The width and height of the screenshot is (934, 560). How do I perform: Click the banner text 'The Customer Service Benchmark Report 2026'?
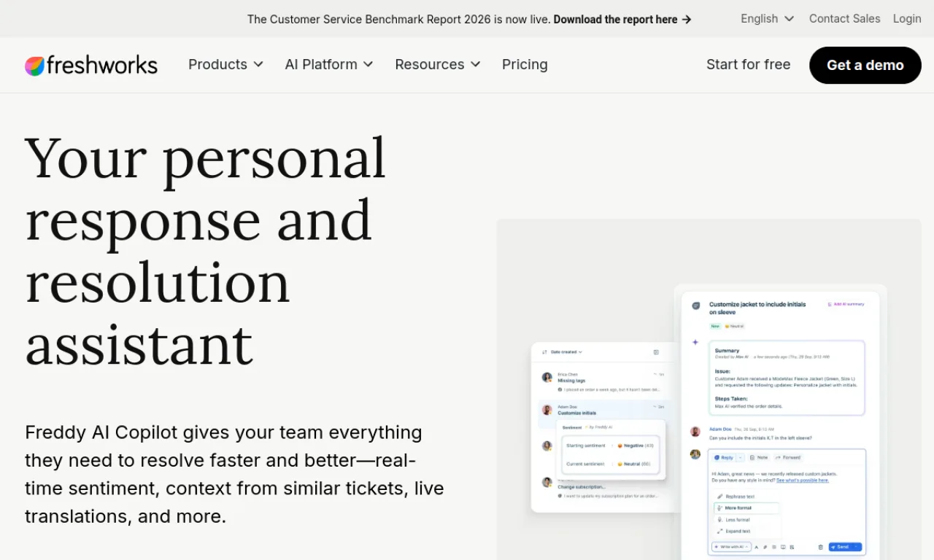[368, 20]
